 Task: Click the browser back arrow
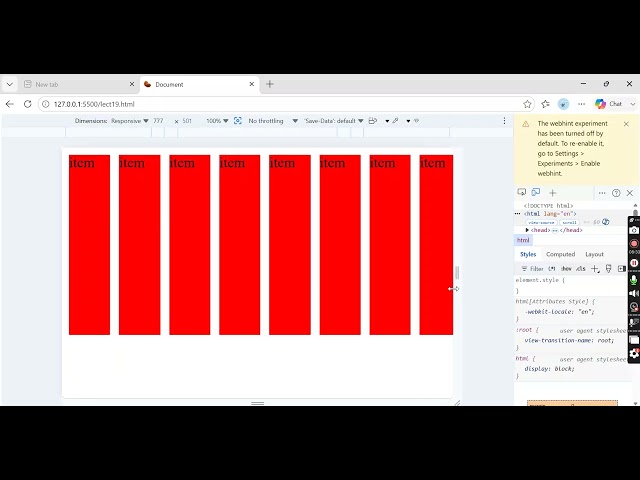tap(10, 104)
